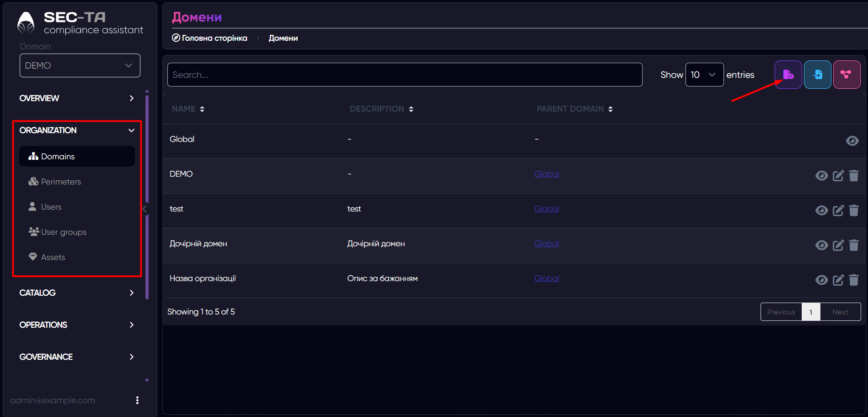The width and height of the screenshot is (868, 417).
Task: View the Дочірній домен row details
Action: (x=821, y=245)
